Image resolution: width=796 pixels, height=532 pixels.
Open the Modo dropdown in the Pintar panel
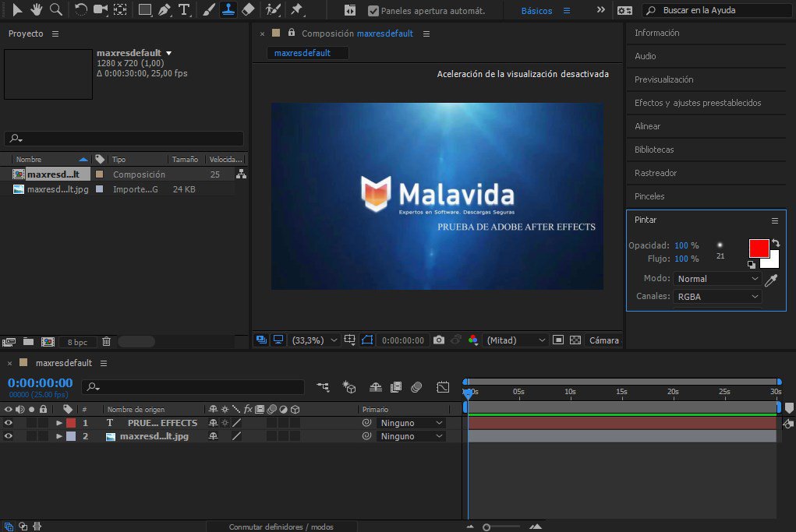(x=716, y=278)
